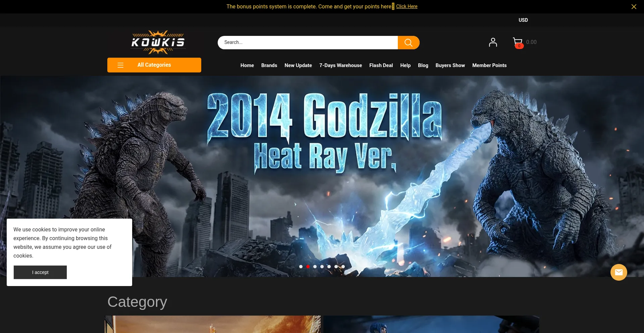The height and width of the screenshot is (333, 644).
Task: Open the 7-Days Warehouse menu
Action: point(340,65)
